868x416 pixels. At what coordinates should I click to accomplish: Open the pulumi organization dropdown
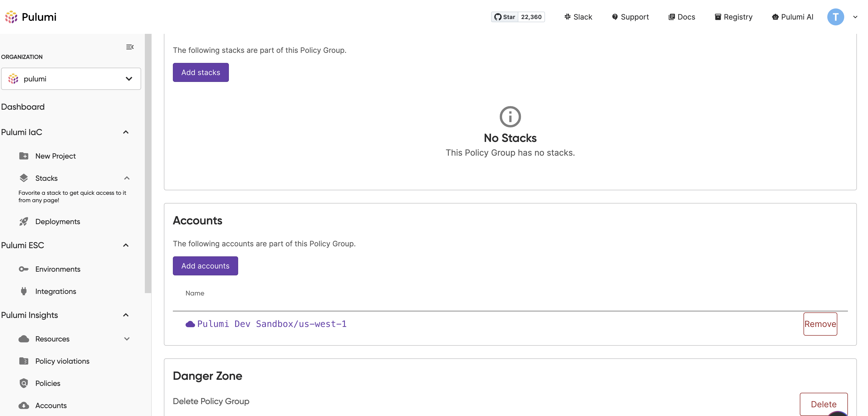[x=71, y=79]
